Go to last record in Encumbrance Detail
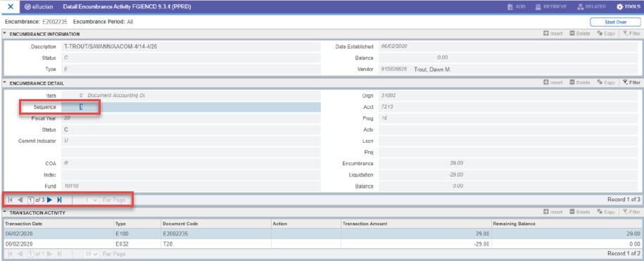This screenshot has height=261, width=644. point(59,200)
